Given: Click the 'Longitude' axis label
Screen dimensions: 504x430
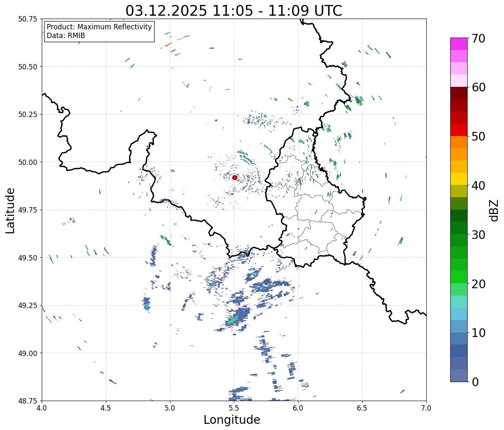Looking at the screenshot, I should coord(232,420).
